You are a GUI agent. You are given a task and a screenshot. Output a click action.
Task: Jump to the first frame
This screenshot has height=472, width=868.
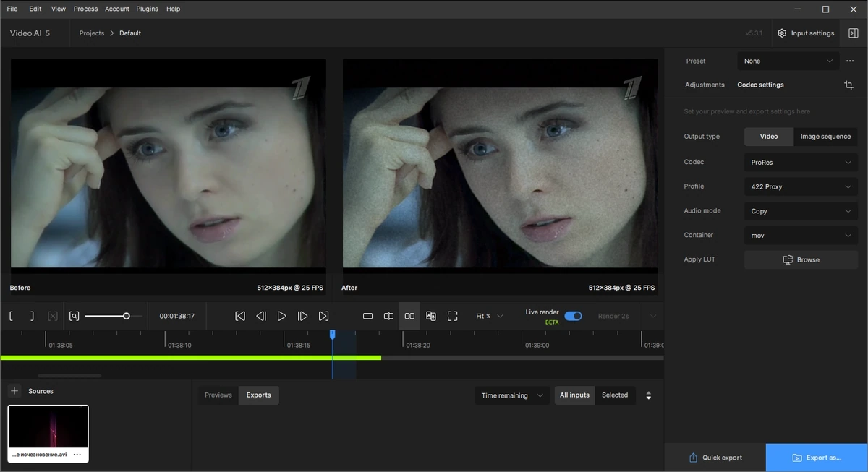click(x=240, y=316)
